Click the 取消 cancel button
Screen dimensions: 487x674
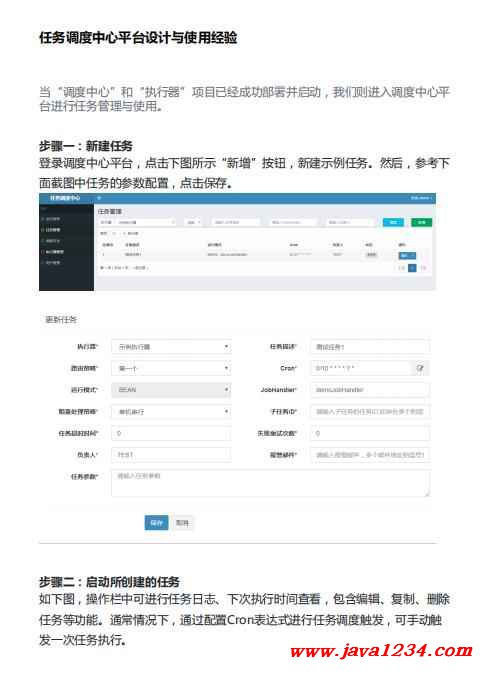coord(182,523)
